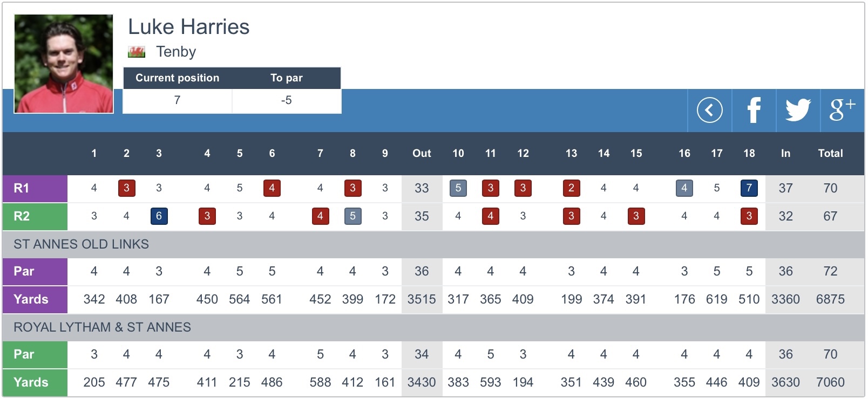This screenshot has width=868, height=399.
Task: Click the ROYAL LYTHAM & ST ANNES heading
Action: pos(102,327)
